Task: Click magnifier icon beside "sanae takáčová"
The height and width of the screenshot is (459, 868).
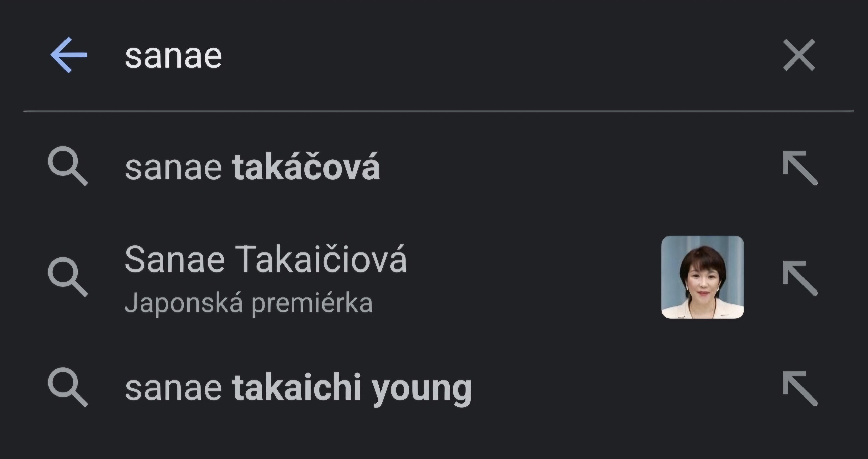Action: tap(68, 166)
